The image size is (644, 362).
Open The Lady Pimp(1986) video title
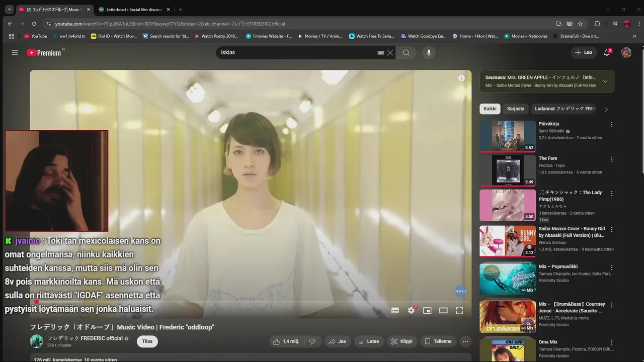(x=571, y=196)
